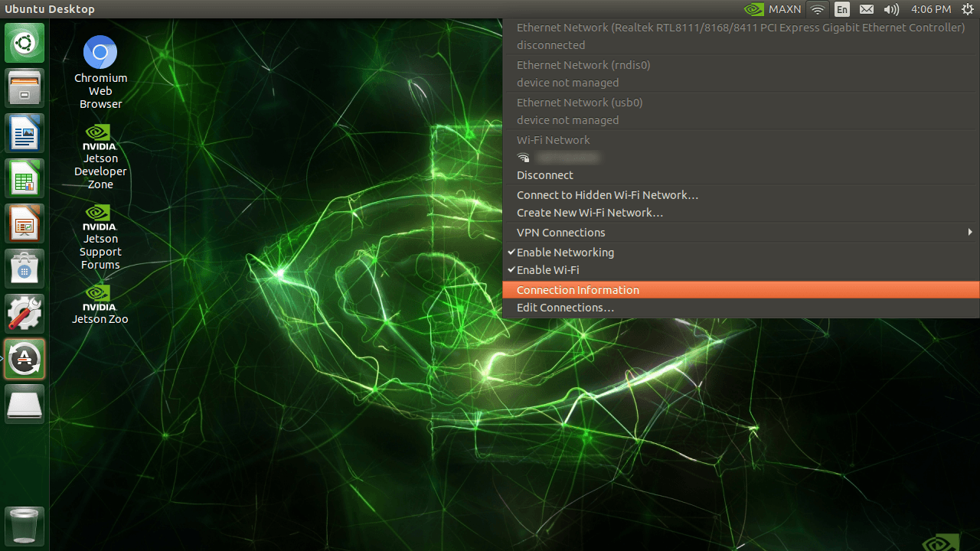980x551 pixels.
Task: Open Jetson Zoo desktop shortcut
Action: pyautogui.click(x=100, y=304)
